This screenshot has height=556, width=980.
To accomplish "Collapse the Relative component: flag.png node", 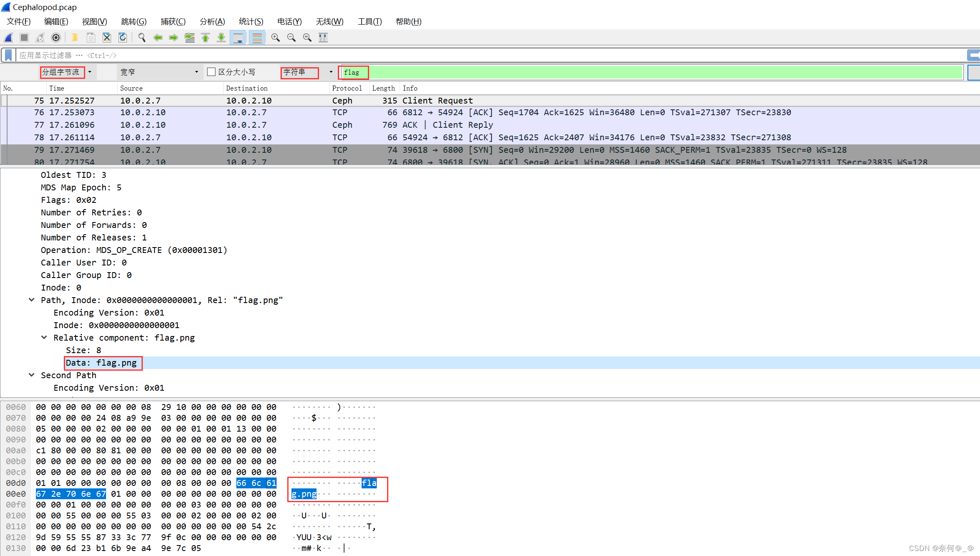I will 44,338.
